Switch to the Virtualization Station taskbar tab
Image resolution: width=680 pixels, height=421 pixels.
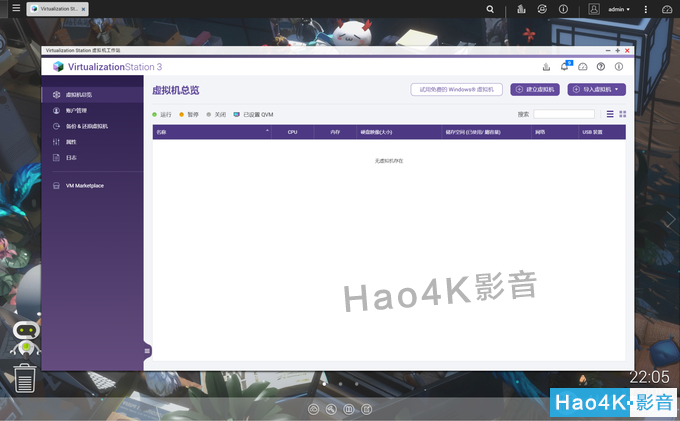[57, 9]
